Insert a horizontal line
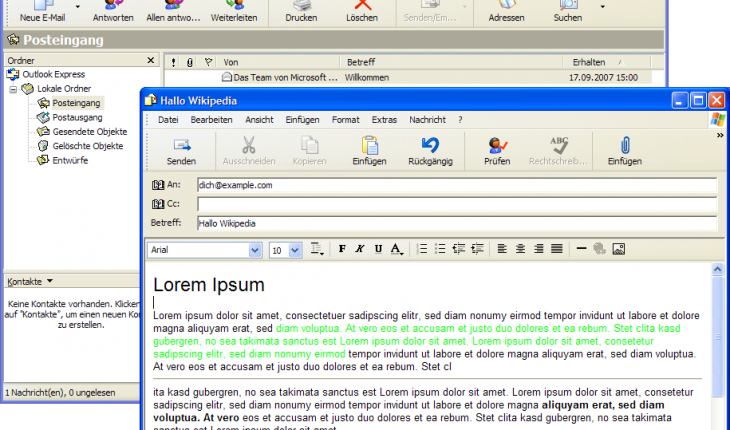 (x=581, y=249)
